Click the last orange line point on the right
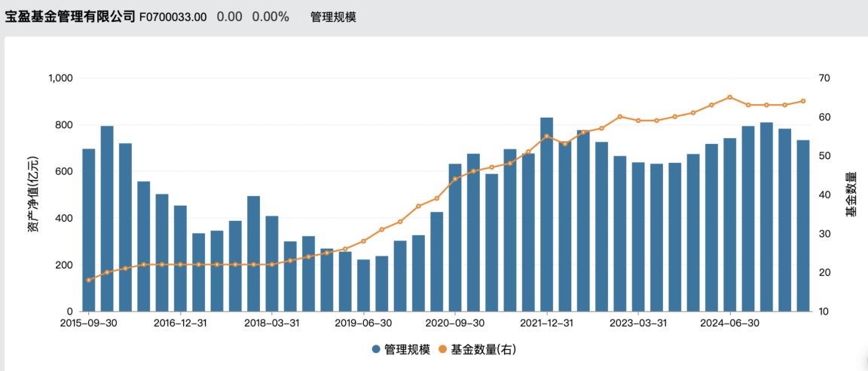 tap(802, 101)
